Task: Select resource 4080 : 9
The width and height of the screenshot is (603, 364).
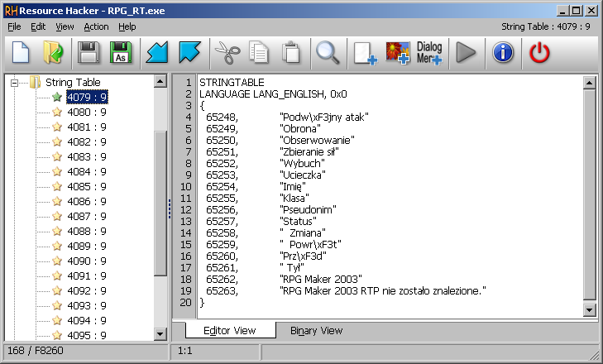Action: click(87, 112)
